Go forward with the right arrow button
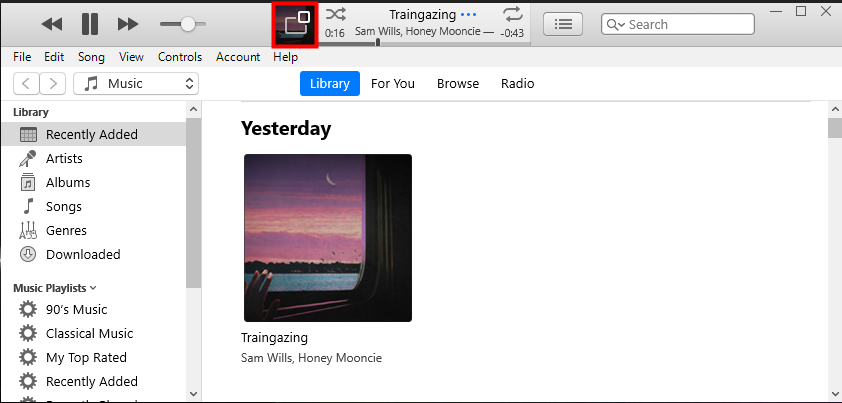The image size is (842, 403). [53, 84]
